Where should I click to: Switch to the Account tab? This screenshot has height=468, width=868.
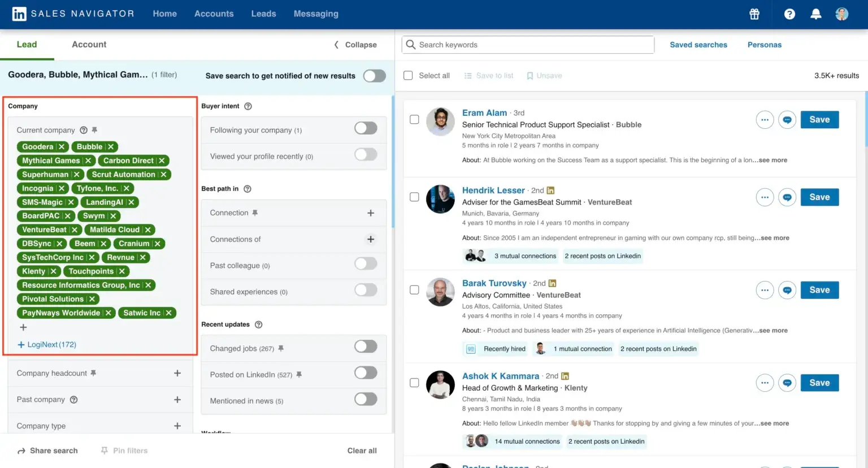pyautogui.click(x=89, y=45)
